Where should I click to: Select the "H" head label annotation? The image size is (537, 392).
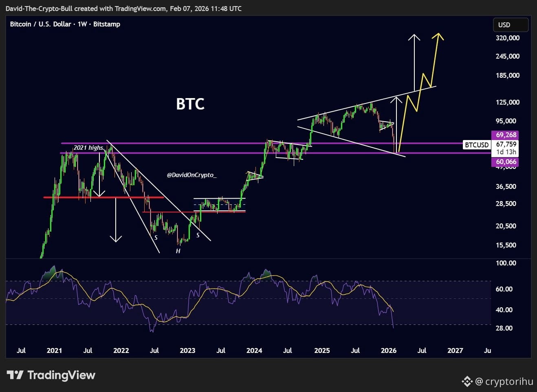point(178,251)
